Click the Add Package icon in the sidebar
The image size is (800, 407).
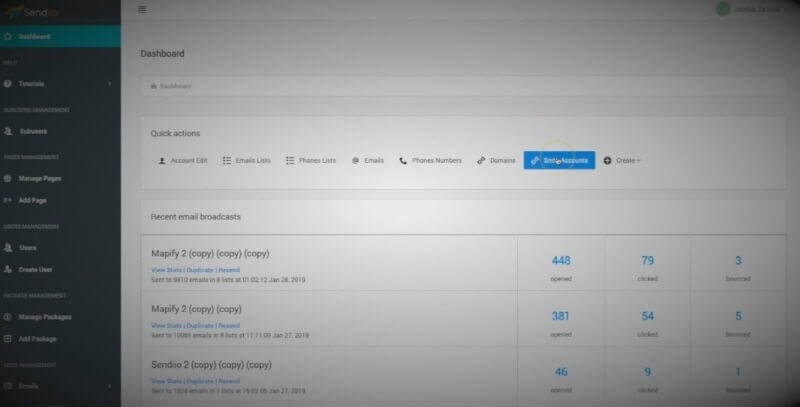(x=8, y=339)
